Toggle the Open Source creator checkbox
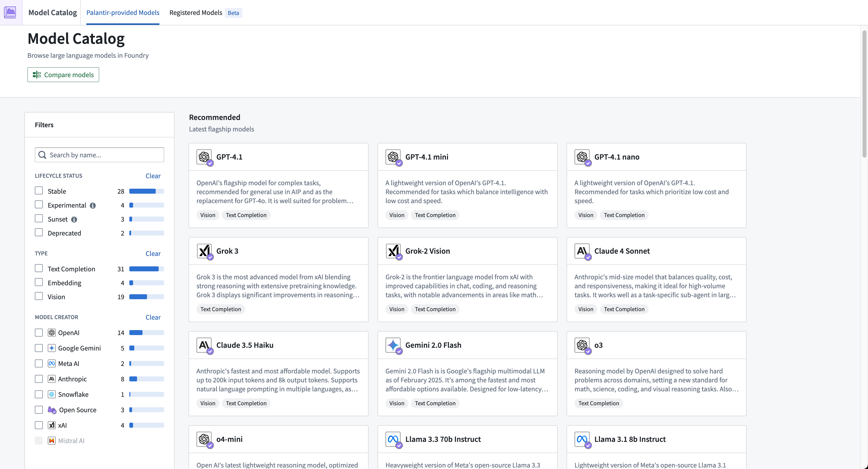This screenshot has height=469, width=868. (39, 410)
